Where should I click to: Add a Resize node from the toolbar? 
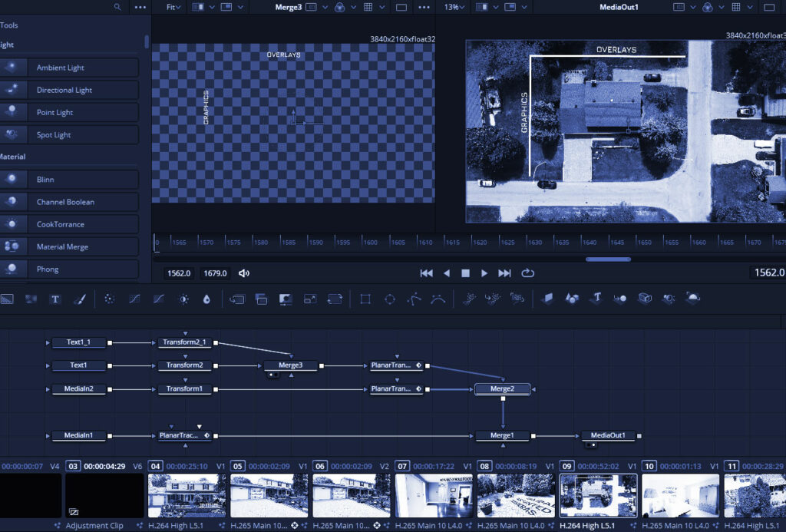point(310,299)
